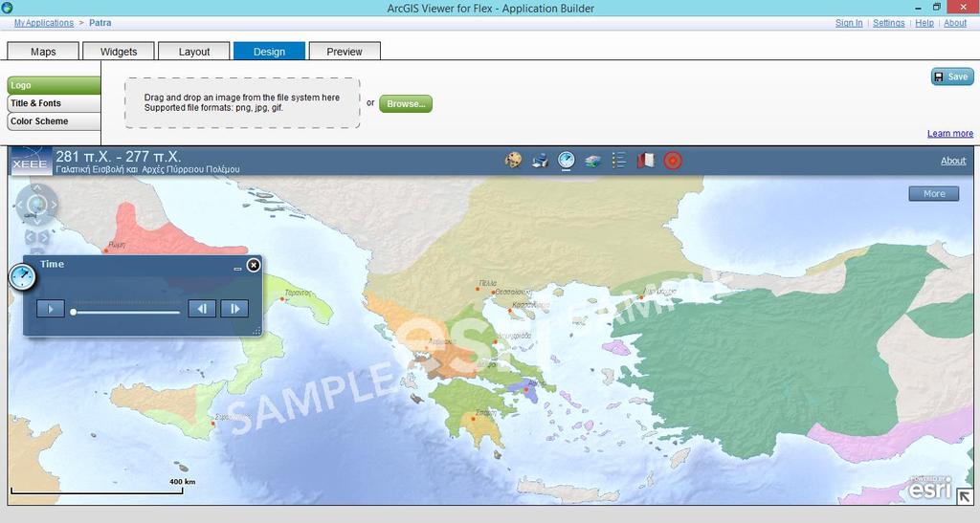
Task: Go to previous map extent
Action: point(30,236)
